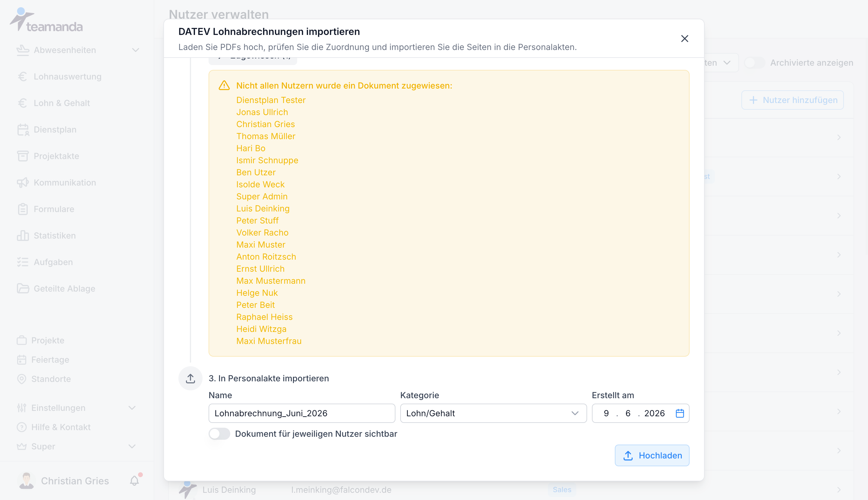Click the Lohnauswertung euro icon
The image size is (868, 500).
[23, 77]
